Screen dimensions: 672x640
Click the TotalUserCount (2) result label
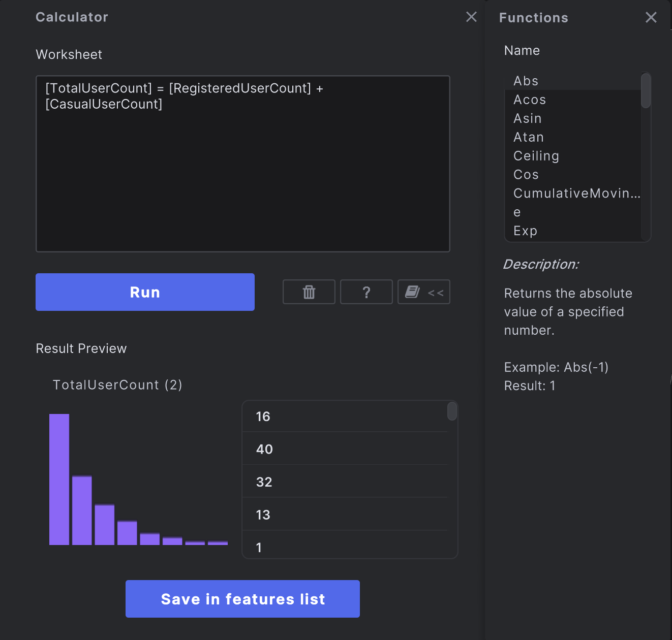click(117, 385)
